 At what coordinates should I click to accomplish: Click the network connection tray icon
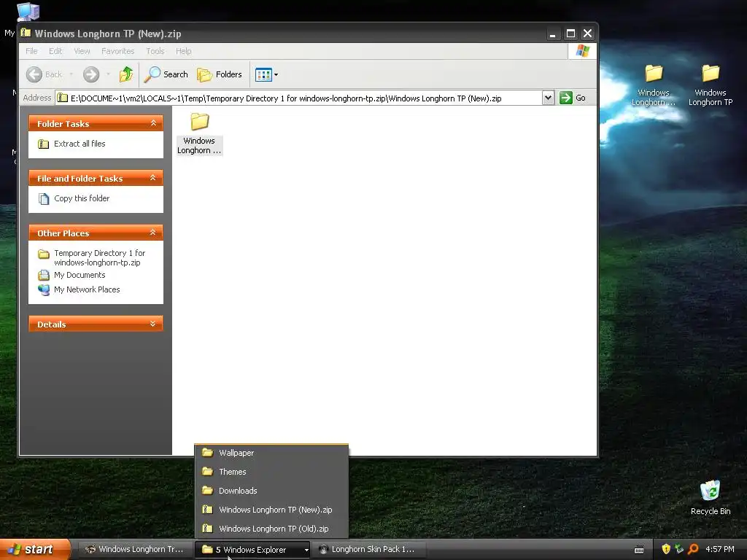click(679, 549)
